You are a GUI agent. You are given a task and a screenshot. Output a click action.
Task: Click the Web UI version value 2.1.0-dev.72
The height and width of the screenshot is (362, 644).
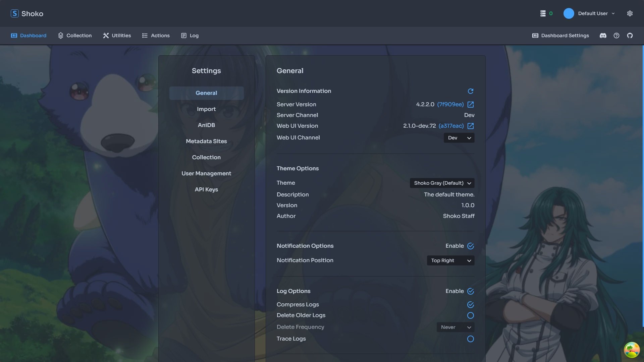(x=419, y=126)
